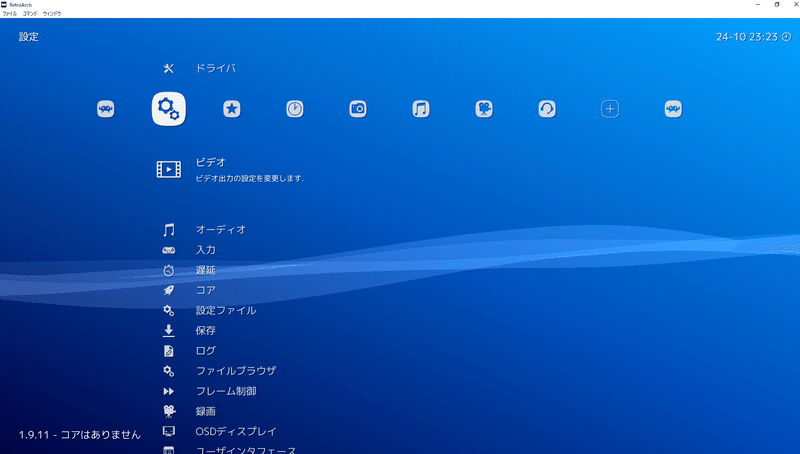
Task: Select the Main Menu invader icon
Action: 106,109
